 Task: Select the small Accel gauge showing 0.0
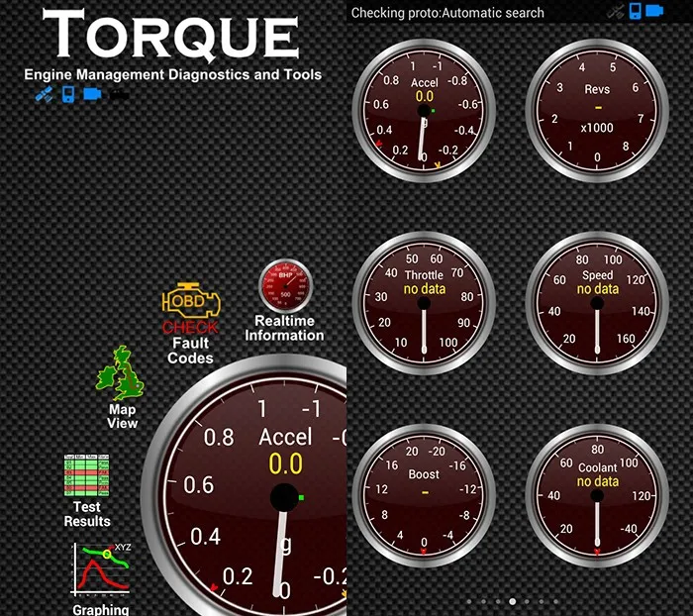(x=424, y=111)
